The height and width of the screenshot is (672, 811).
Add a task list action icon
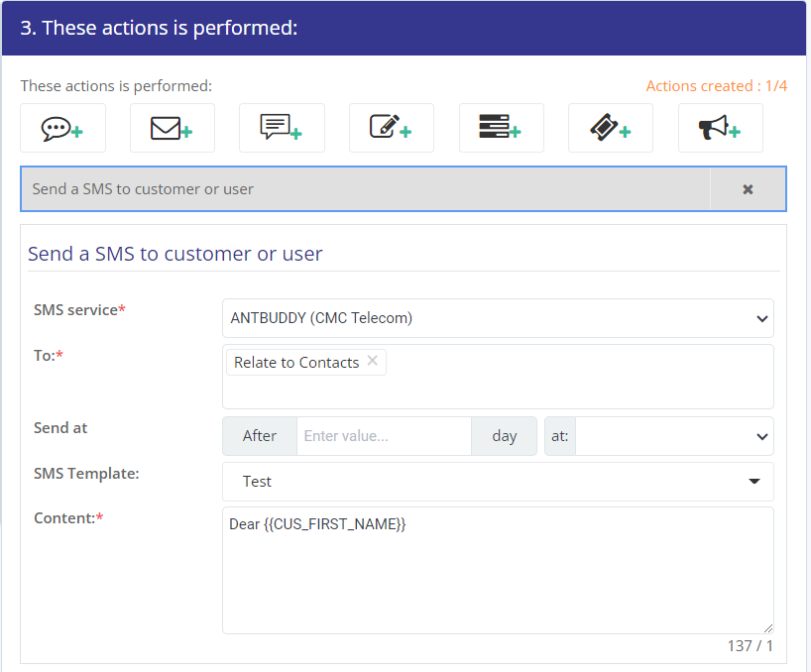[x=502, y=128]
